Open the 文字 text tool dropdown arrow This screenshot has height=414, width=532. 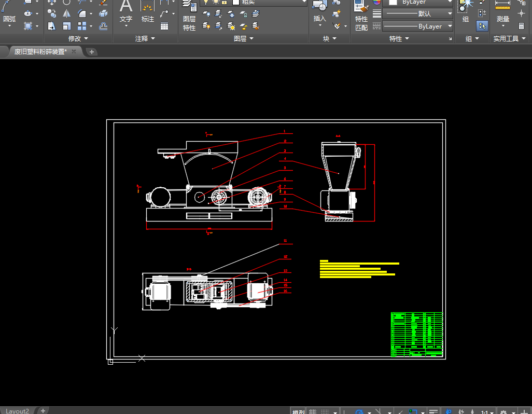pyautogui.click(x=126, y=26)
